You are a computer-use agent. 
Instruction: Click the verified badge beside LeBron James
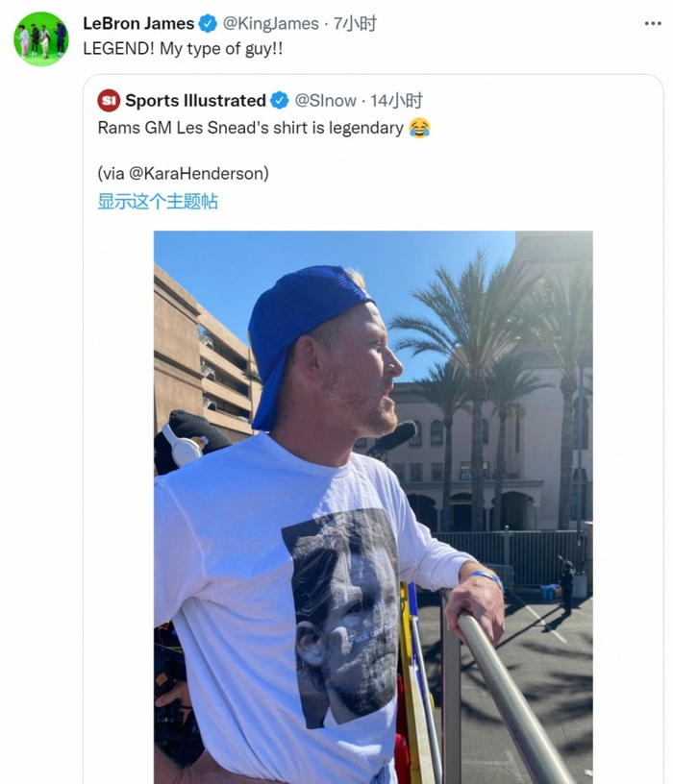tap(209, 23)
